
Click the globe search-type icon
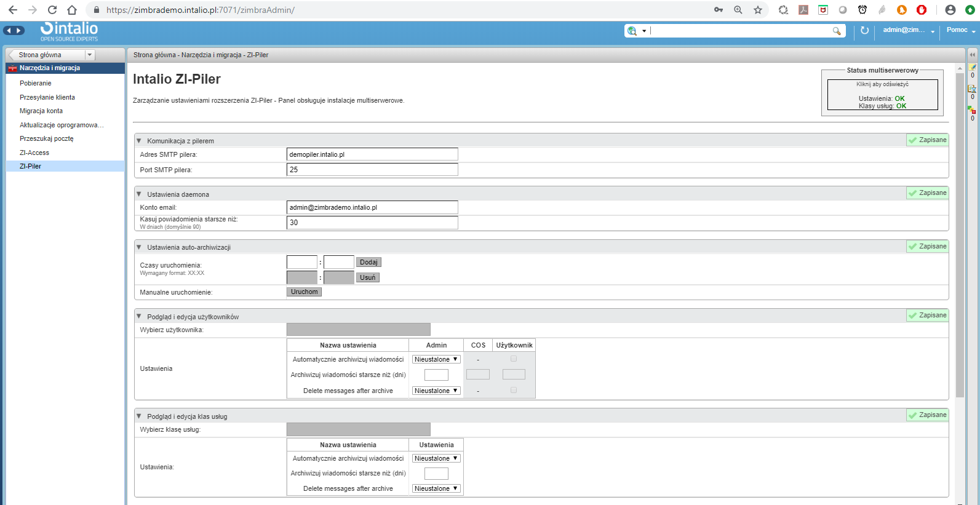pos(632,31)
